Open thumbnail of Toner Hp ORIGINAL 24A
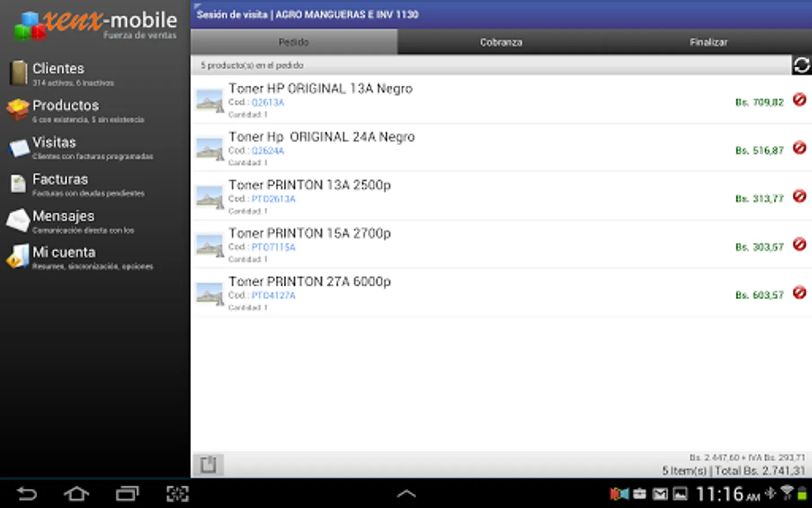Screen dimensions: 812x508 pos(210,149)
